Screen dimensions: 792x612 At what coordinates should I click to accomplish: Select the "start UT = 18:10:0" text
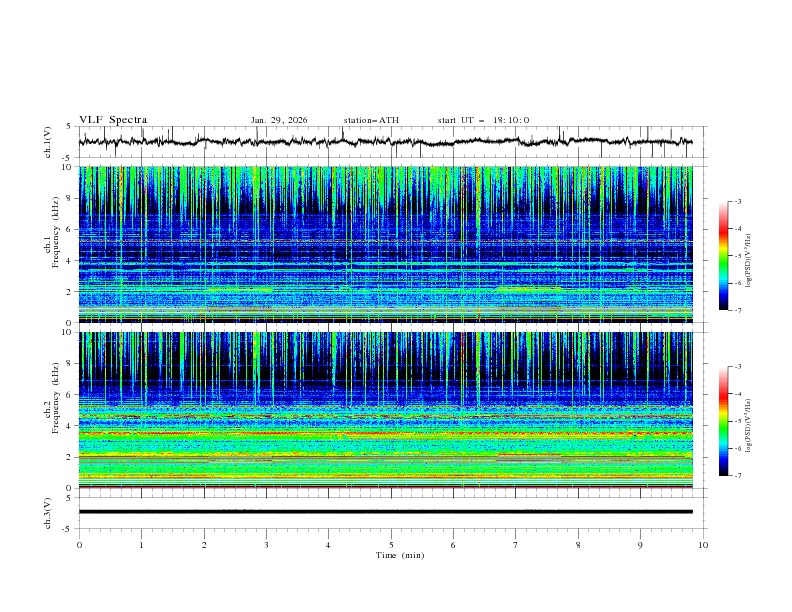coord(483,120)
